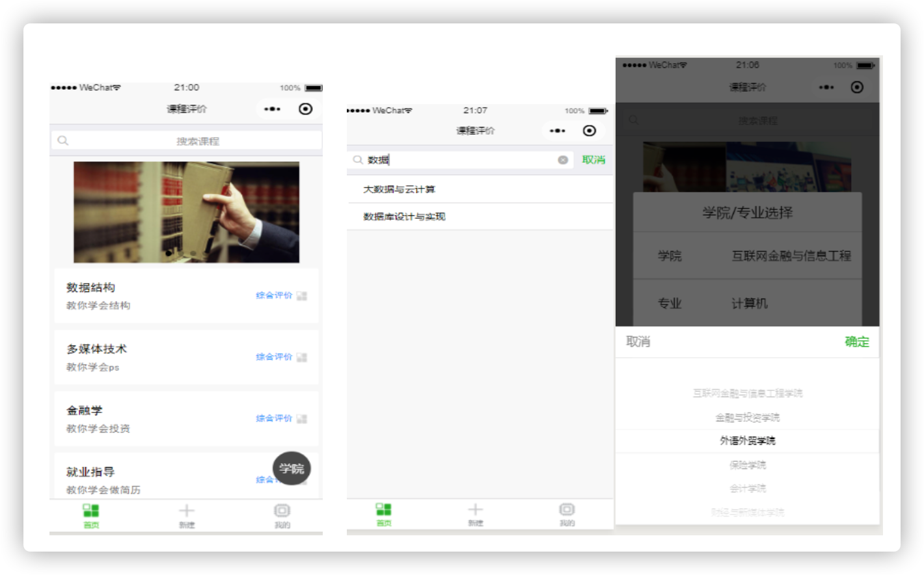Click the rating icon beside 金融学 综合评价
Screen dimensions: 924x575
pos(301,419)
